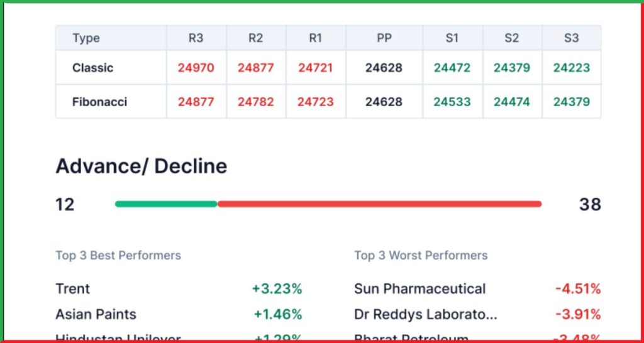
Task: Click Classic S3 value 24223
Action: pos(571,68)
